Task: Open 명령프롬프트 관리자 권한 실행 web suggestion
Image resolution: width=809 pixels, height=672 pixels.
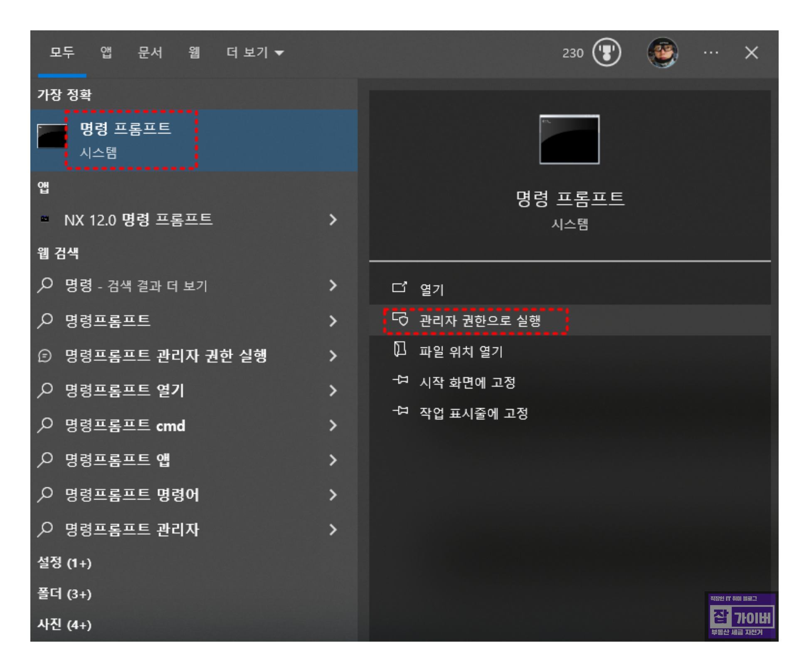Action: [x=165, y=356]
